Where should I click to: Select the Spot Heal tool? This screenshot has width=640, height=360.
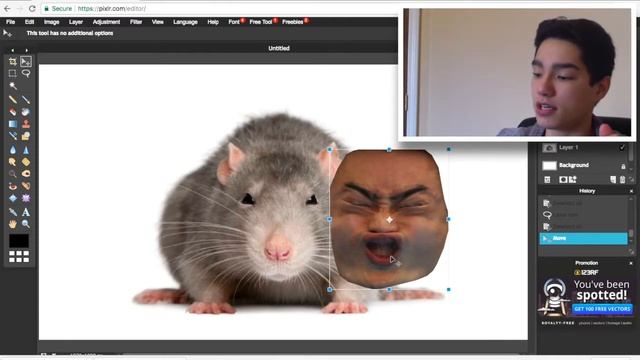click(26, 186)
